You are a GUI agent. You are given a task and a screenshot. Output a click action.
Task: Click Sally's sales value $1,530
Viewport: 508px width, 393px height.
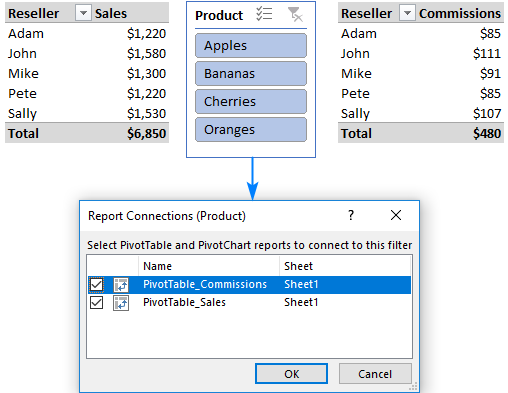pos(146,114)
